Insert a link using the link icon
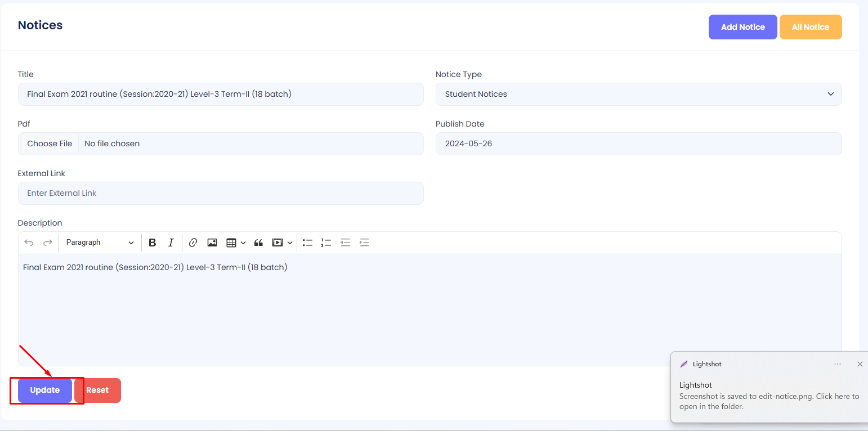The height and width of the screenshot is (431, 868). [193, 243]
